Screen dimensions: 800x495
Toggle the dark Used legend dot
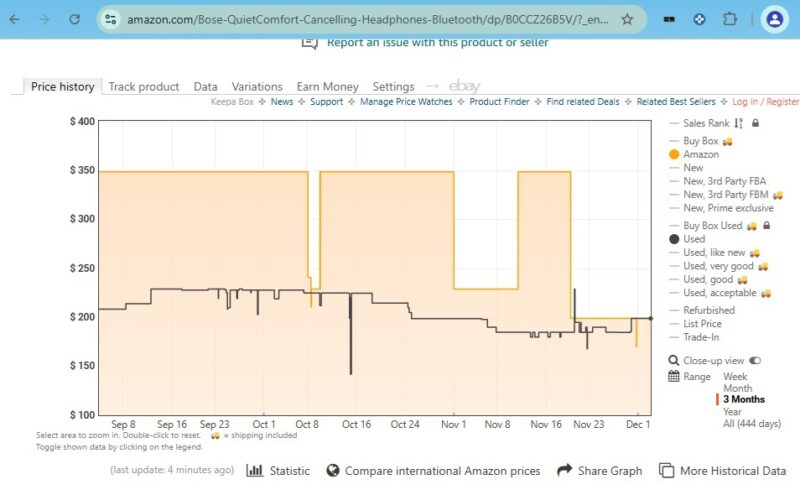674,239
